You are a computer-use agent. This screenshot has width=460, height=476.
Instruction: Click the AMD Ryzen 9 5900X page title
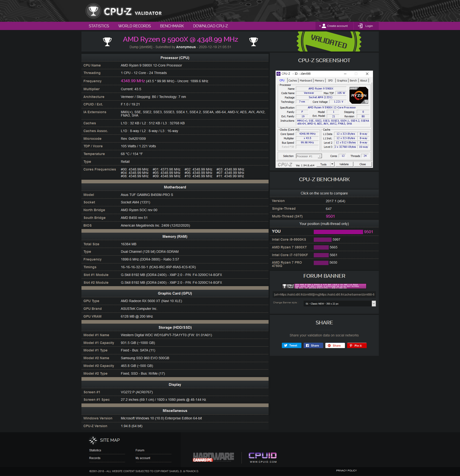click(180, 39)
